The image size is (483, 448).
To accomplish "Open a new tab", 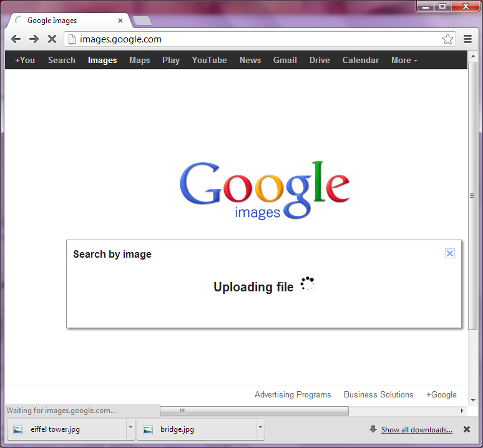I will tap(142, 21).
